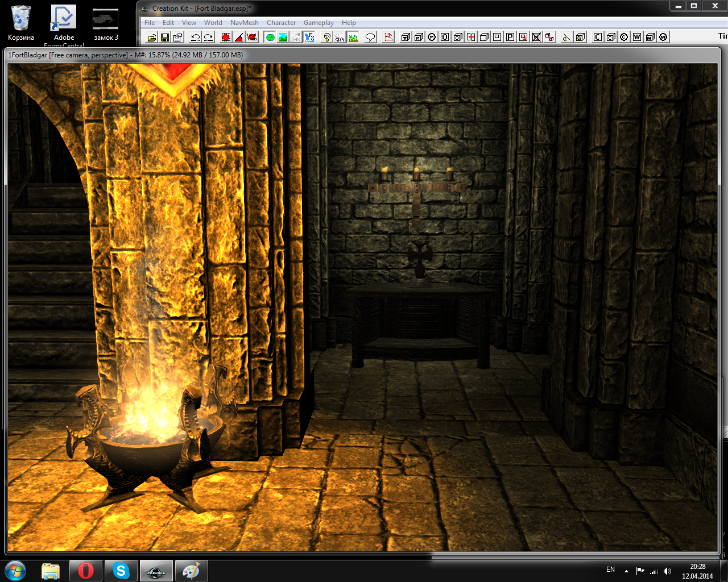Switch to Creation Kit taskbar button

156,571
